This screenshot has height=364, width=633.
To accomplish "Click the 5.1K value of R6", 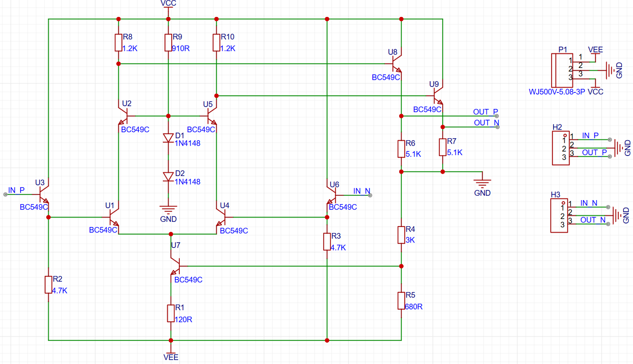I will click(413, 154).
